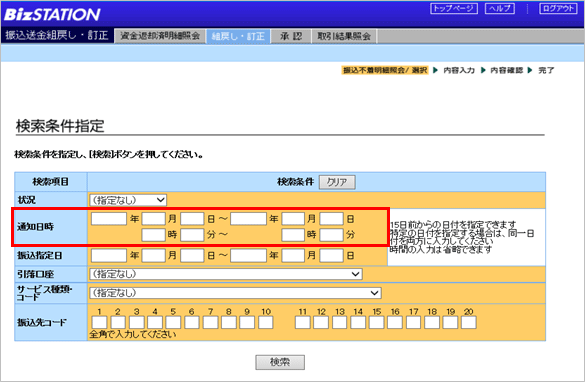
Task: Open the 引落口座 account dropdown
Action: 225,274
